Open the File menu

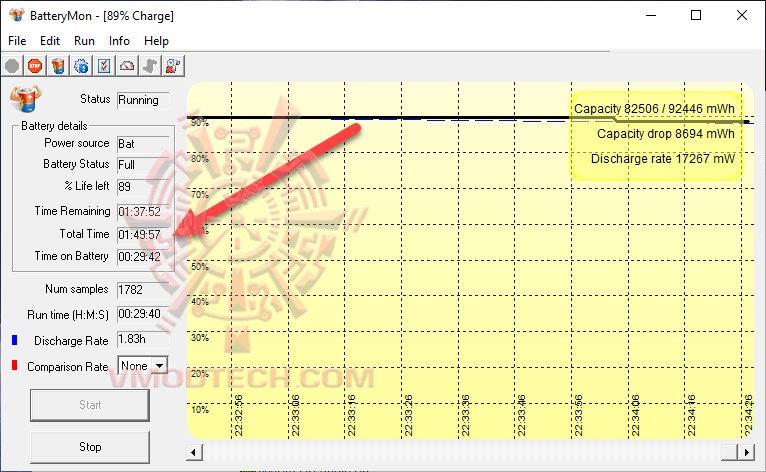coord(17,41)
